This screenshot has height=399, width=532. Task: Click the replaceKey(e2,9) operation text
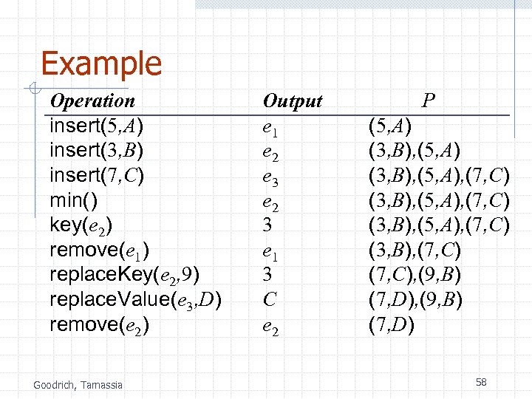(x=124, y=275)
